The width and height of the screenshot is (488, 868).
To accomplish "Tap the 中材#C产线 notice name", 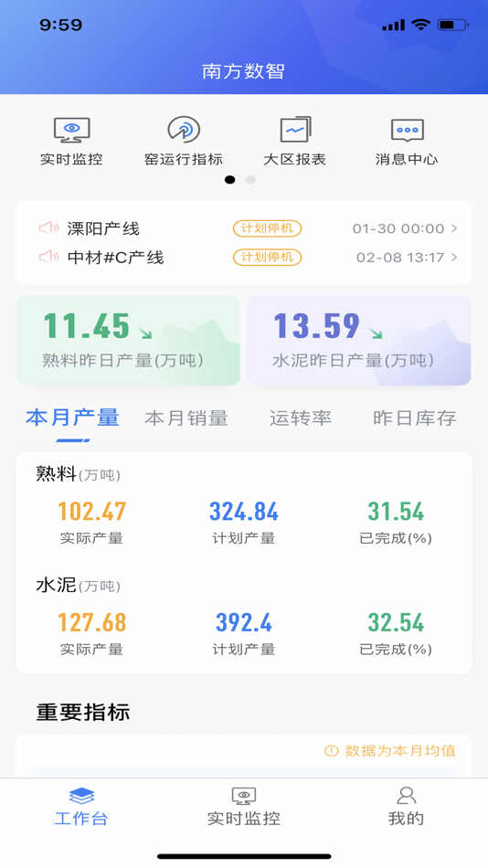I will pyautogui.click(x=116, y=257).
